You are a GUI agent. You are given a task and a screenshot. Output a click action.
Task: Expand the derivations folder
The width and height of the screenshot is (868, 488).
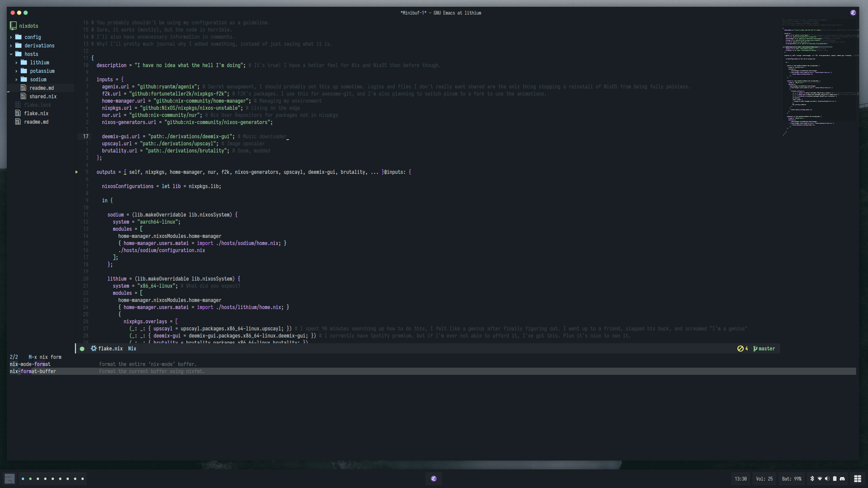[39, 45]
